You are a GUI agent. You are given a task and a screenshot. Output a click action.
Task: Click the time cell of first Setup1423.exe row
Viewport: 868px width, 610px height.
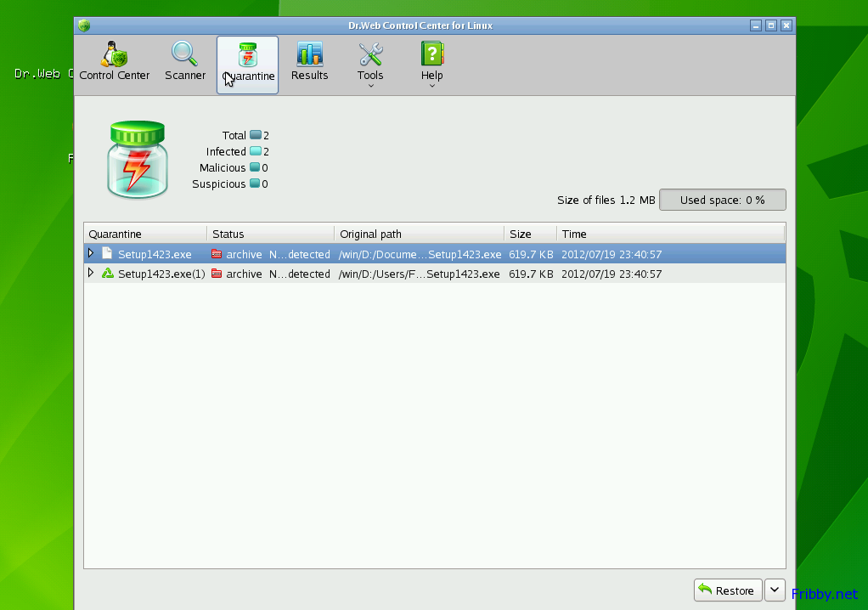coord(612,254)
